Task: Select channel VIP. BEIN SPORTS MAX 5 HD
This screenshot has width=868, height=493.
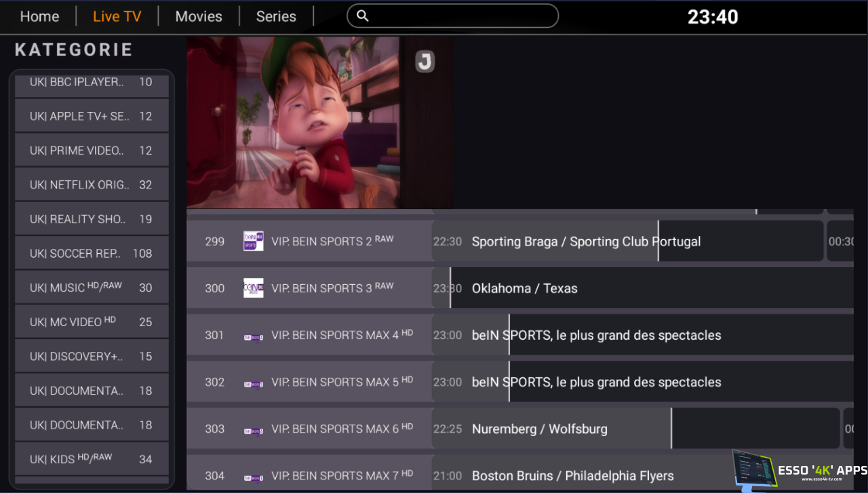Action: pyautogui.click(x=309, y=382)
